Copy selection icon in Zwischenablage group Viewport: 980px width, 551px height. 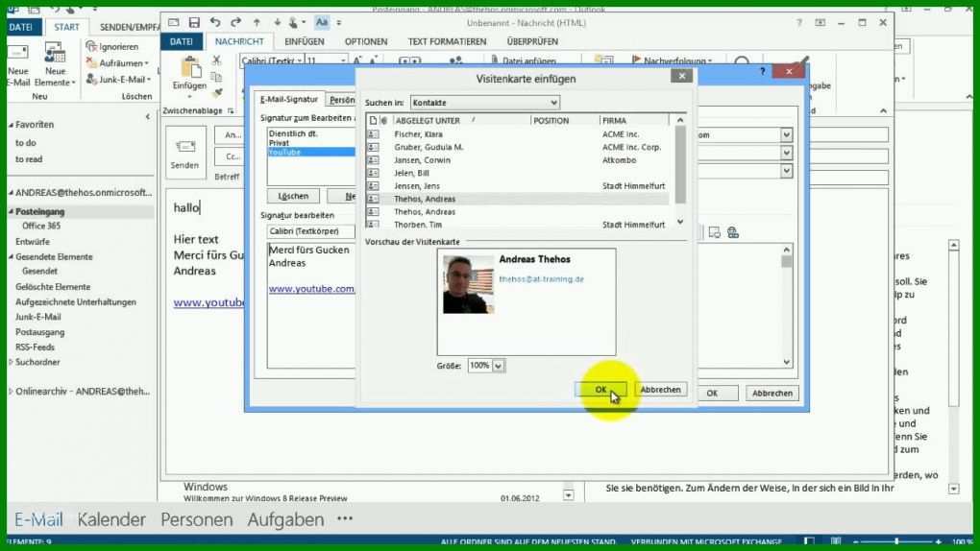tap(217, 77)
